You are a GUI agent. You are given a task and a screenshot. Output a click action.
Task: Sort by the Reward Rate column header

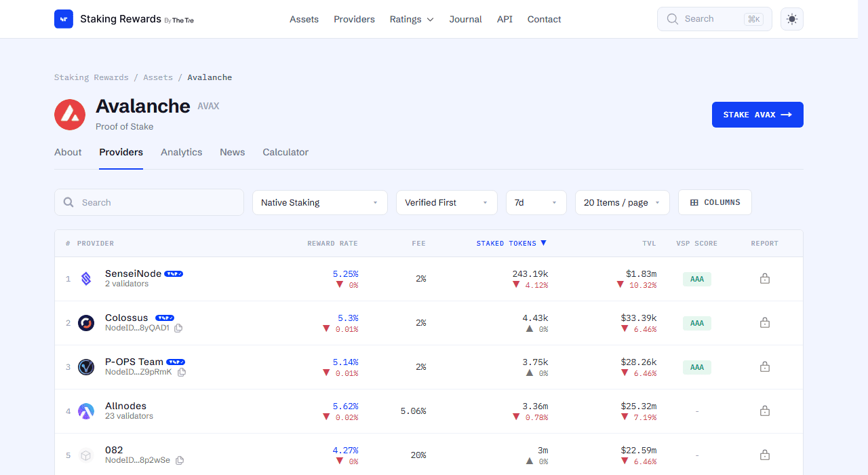click(x=332, y=244)
